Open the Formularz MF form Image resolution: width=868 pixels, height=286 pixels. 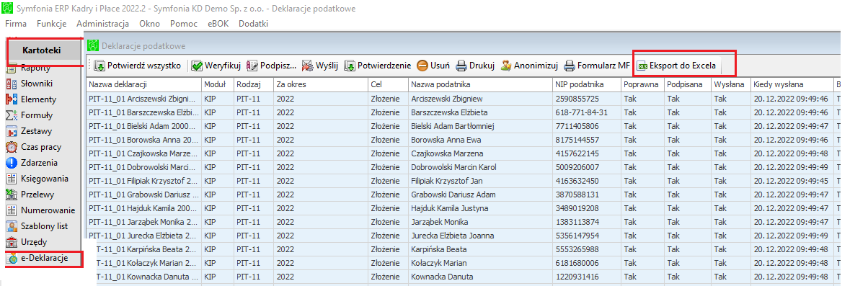596,66
